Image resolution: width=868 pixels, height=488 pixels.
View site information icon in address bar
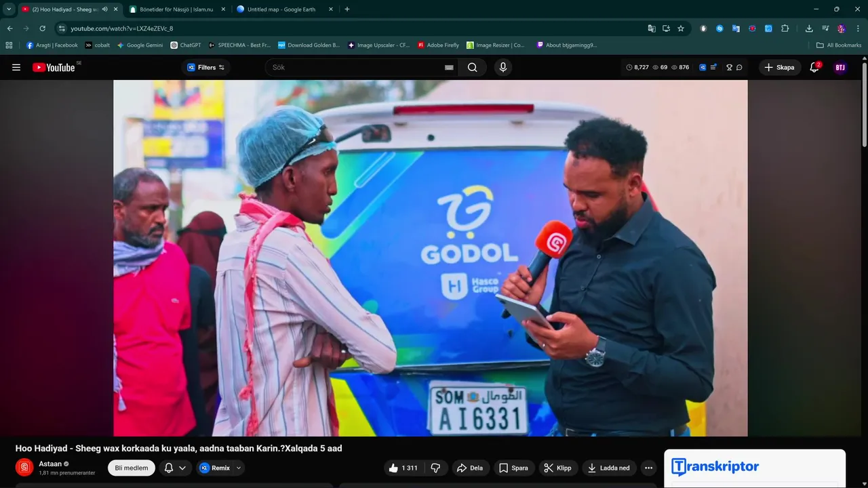(62, 28)
